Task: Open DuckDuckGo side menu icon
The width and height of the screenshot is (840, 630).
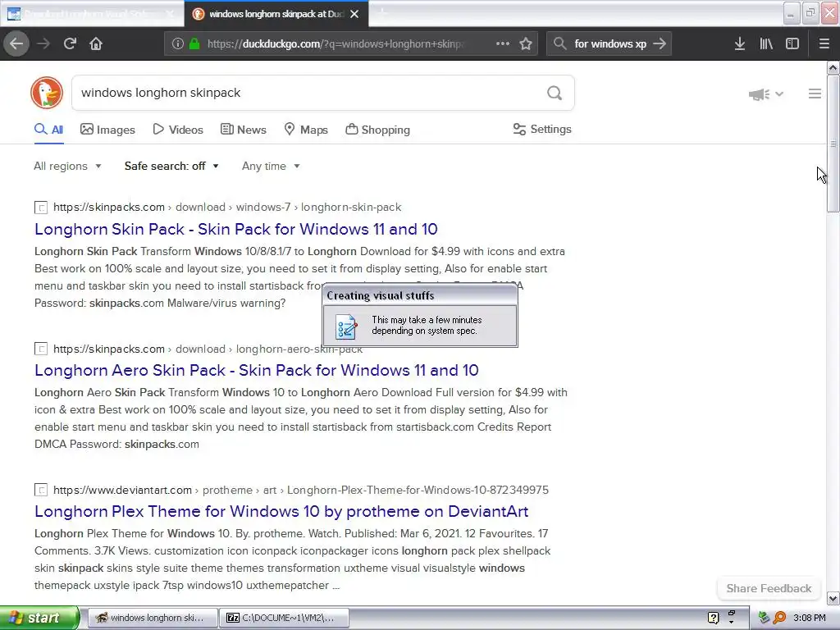Action: point(815,94)
